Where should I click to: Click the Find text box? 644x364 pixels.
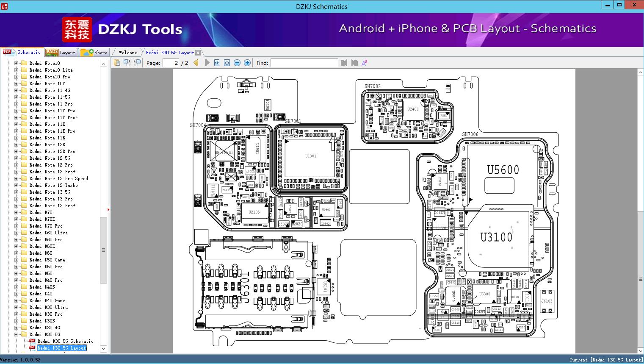[304, 63]
